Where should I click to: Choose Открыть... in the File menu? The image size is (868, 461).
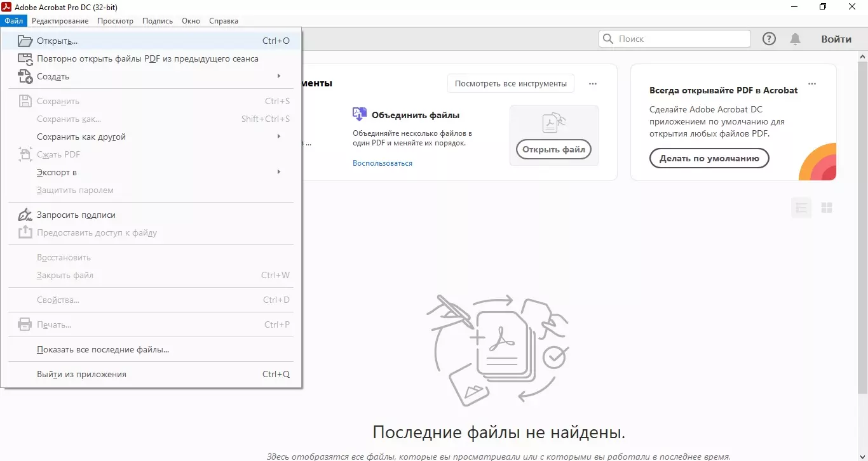click(x=151, y=41)
